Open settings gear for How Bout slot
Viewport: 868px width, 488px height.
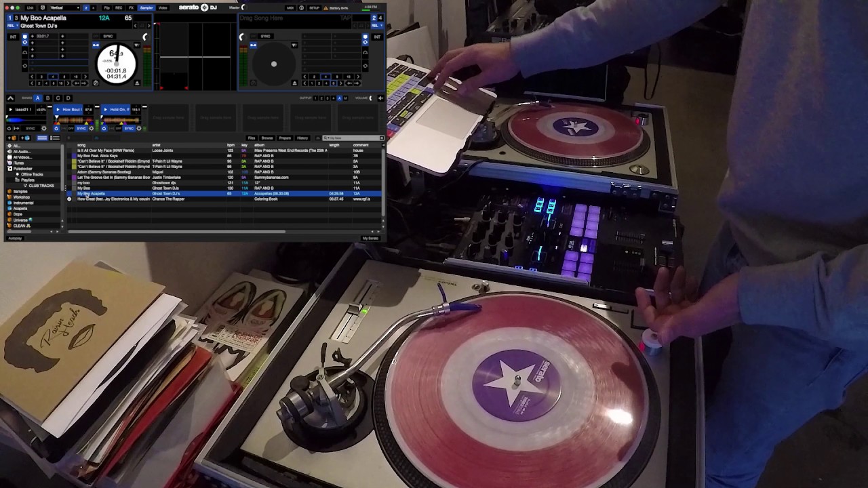tap(92, 128)
